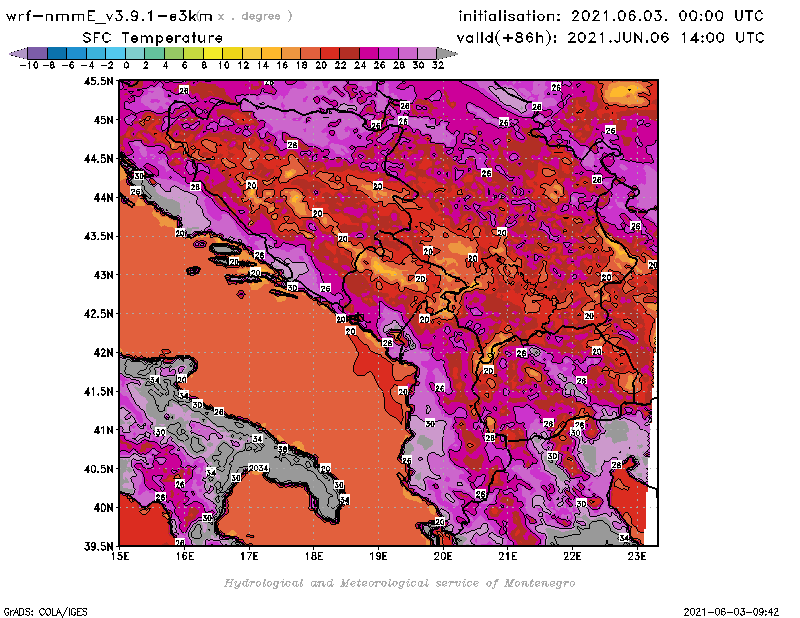Screen dimensions: 800x618
Task: Click the '44N' latitude label
Action: [x=103, y=197]
